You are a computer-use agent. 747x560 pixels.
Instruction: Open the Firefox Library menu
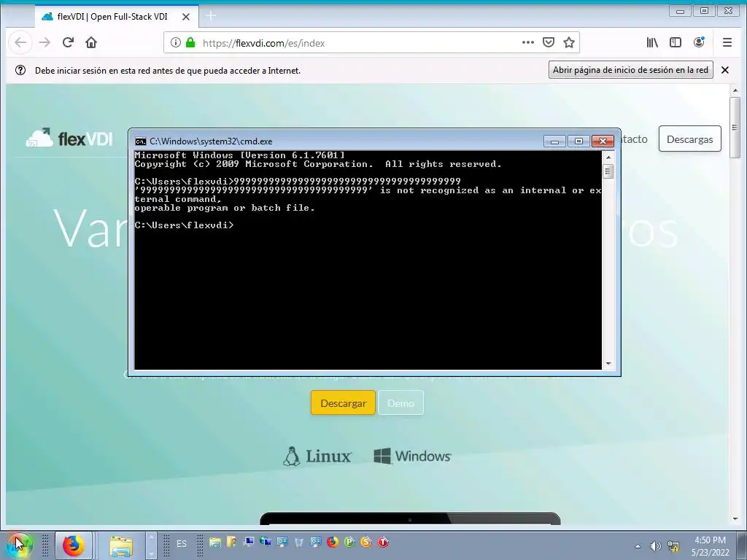[652, 42]
